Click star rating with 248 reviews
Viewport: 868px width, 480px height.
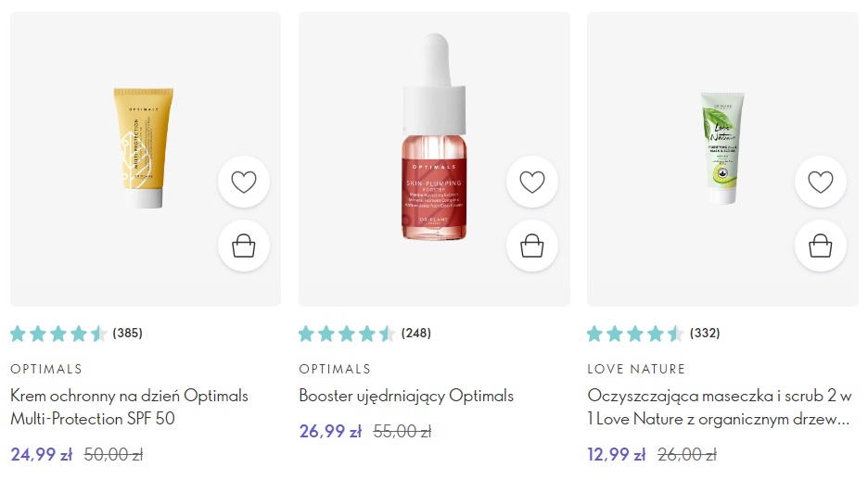(364, 334)
